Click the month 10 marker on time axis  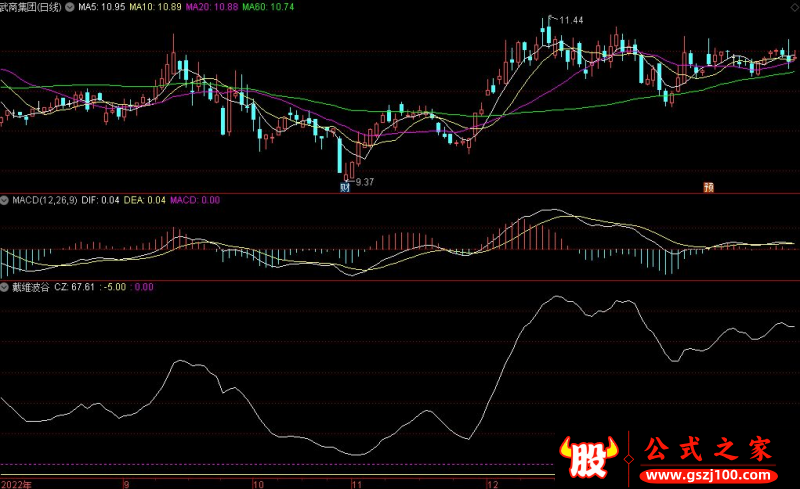pos(259,484)
